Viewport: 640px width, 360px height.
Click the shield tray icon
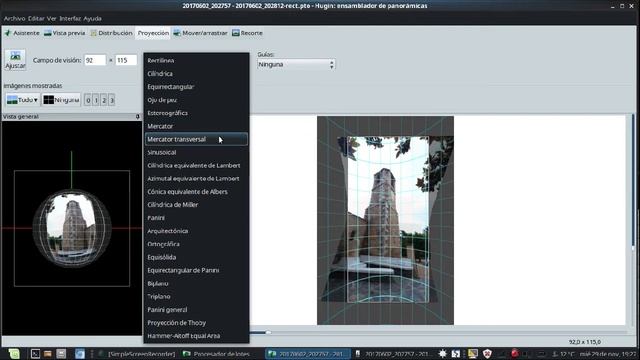487,353
